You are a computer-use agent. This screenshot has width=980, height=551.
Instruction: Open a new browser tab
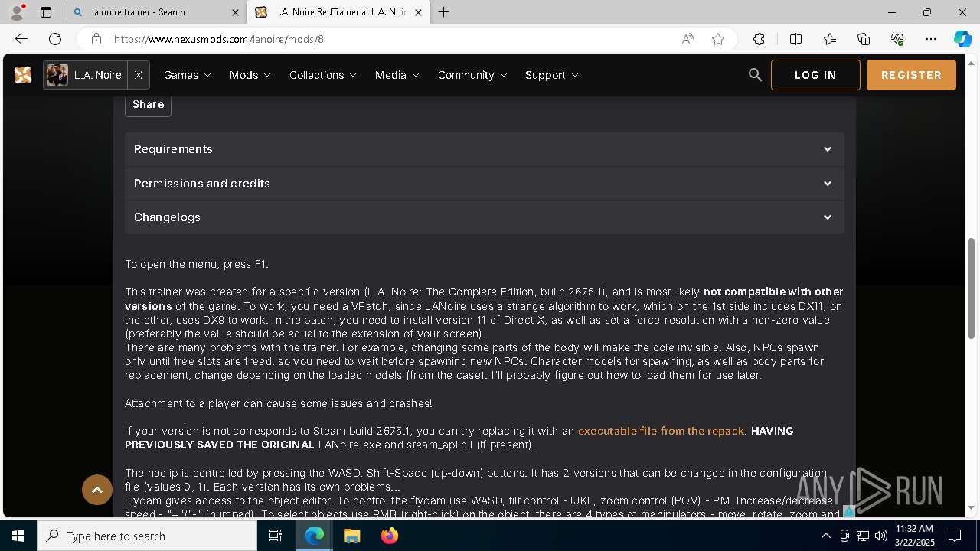coord(444,12)
